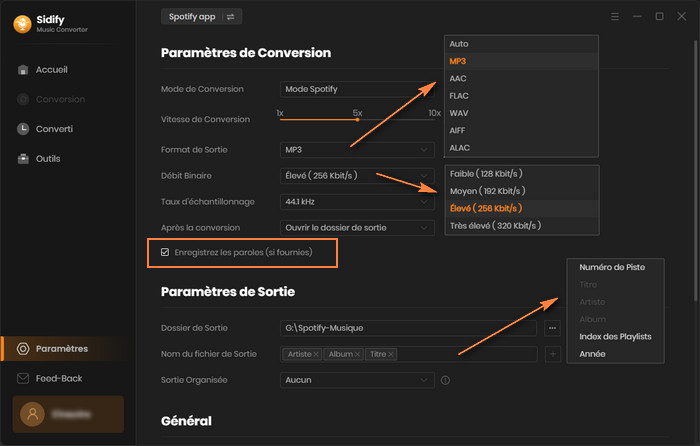Expand the Taux d'échantillonnage dropdown
The height and width of the screenshot is (446, 700).
[357, 201]
